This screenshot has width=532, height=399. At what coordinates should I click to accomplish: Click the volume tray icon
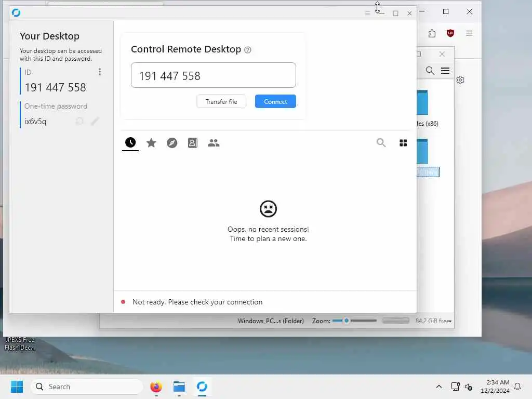click(x=469, y=387)
